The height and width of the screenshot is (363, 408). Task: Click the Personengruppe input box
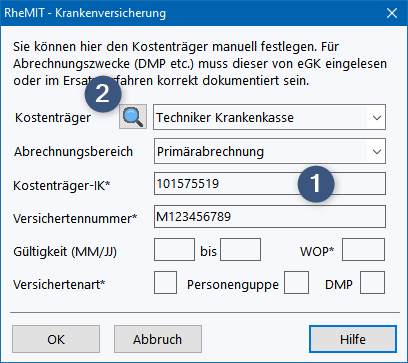tap(296, 282)
